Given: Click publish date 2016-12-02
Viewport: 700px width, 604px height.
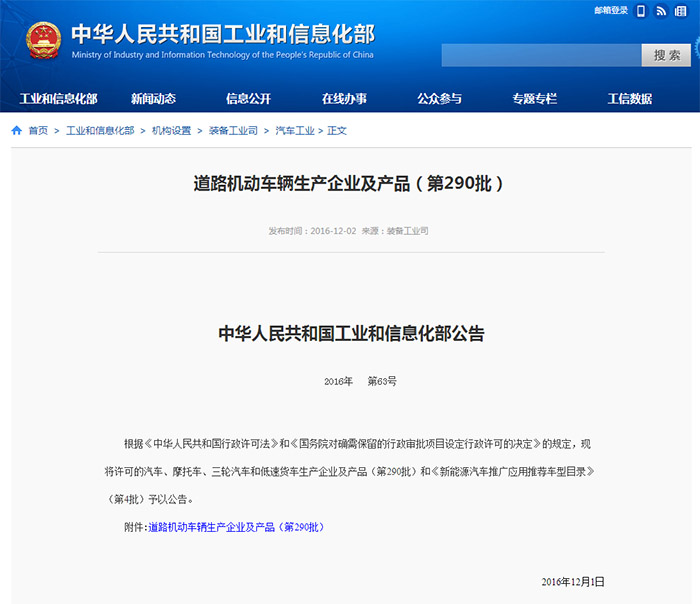Looking at the screenshot, I should coord(333,231).
